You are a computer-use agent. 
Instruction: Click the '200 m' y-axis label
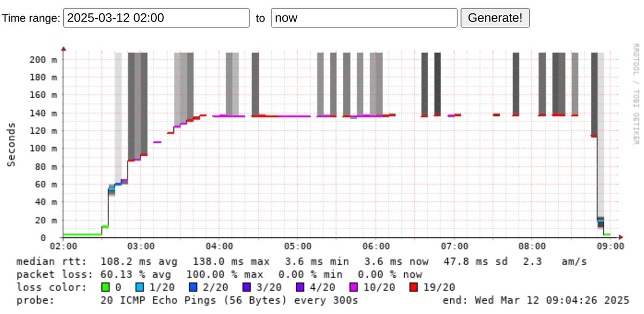tap(44, 59)
